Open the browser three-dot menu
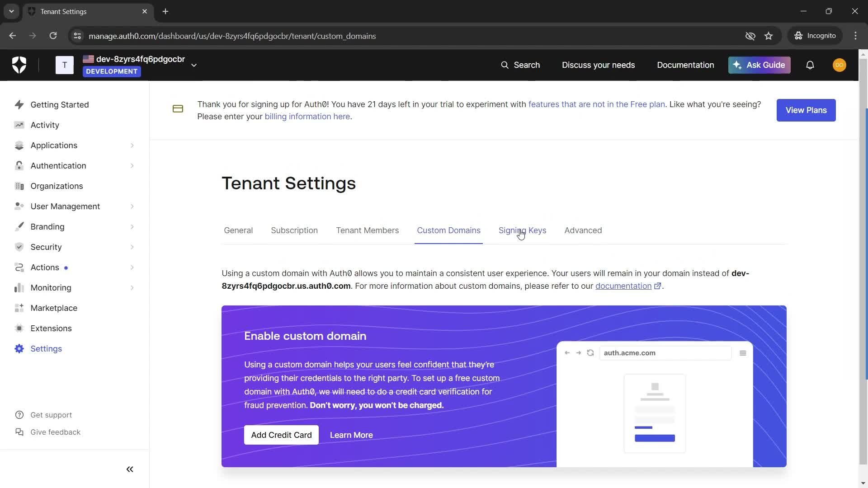Viewport: 868px width, 488px height. coord(855,36)
